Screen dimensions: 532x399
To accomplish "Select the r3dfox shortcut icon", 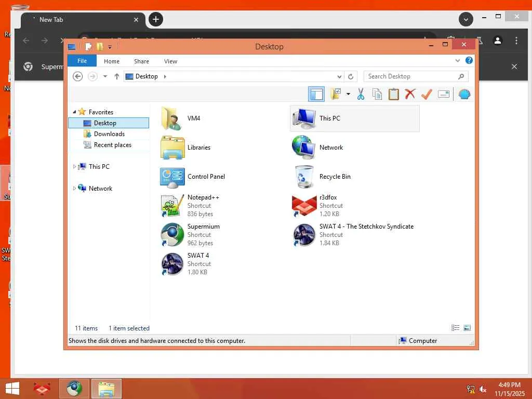I will [304, 206].
